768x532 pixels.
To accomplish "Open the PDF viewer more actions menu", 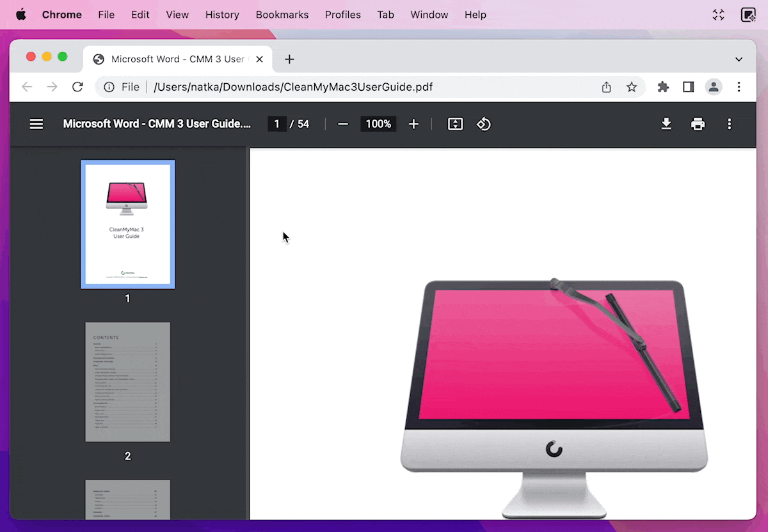I will 729,124.
